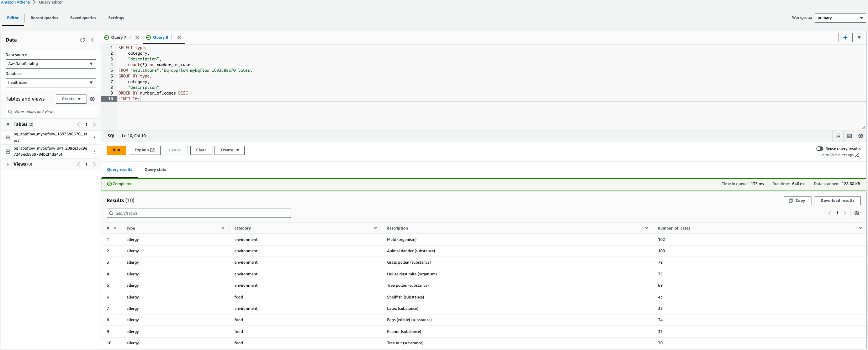The width and height of the screenshot is (868, 350).
Task: Open the Recent queries tab
Action: [x=44, y=18]
